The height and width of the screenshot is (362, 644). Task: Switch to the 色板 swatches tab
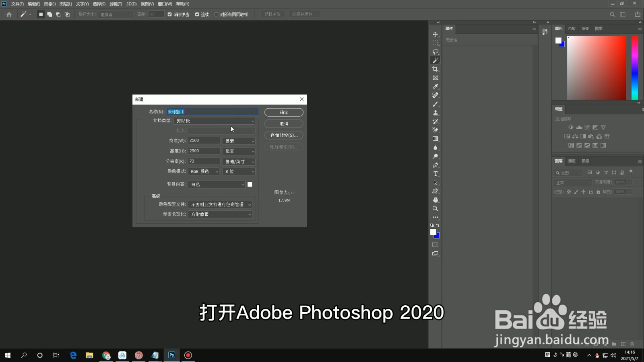(572, 29)
